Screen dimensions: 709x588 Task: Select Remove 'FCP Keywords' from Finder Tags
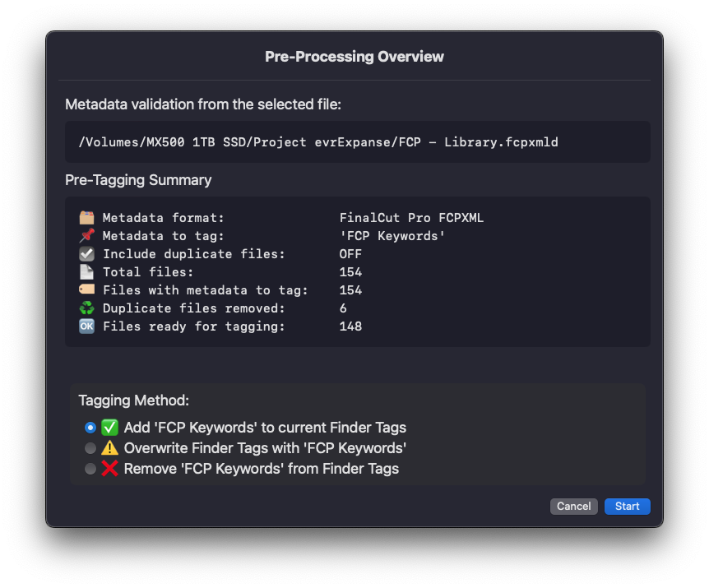click(x=90, y=469)
